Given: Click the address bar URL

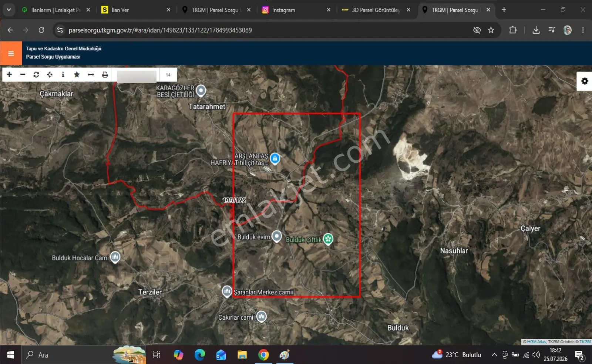Looking at the screenshot, I should (x=160, y=30).
